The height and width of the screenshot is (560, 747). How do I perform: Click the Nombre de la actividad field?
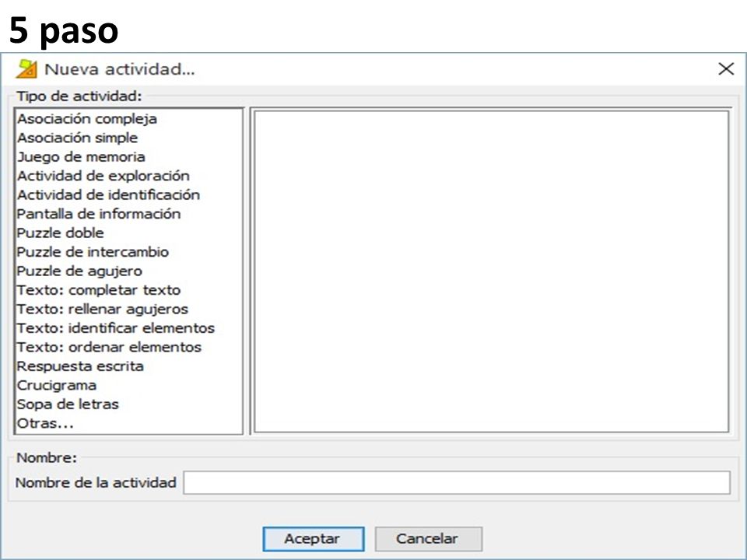tap(457, 483)
